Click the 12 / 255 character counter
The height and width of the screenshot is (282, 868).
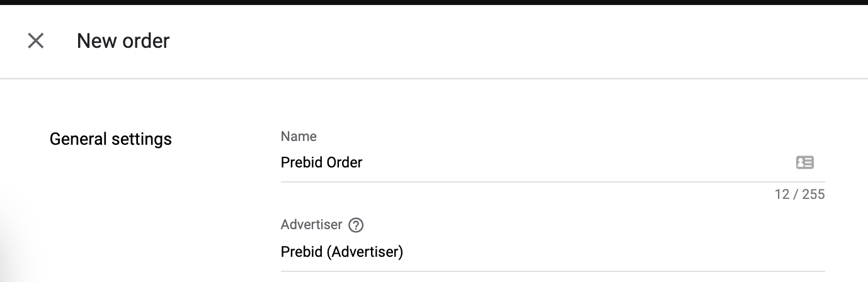click(799, 195)
